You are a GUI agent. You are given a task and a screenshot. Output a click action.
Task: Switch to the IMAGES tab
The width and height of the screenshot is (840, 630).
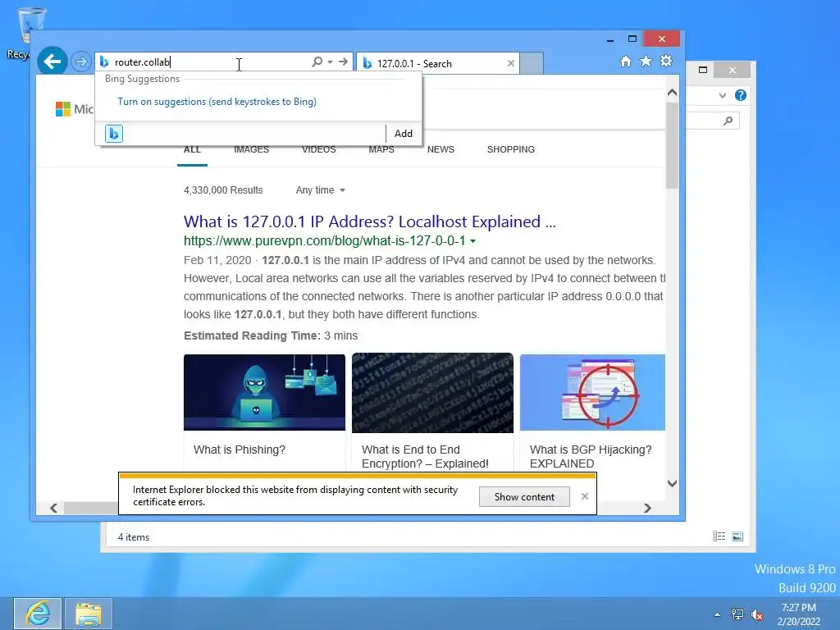(251, 149)
